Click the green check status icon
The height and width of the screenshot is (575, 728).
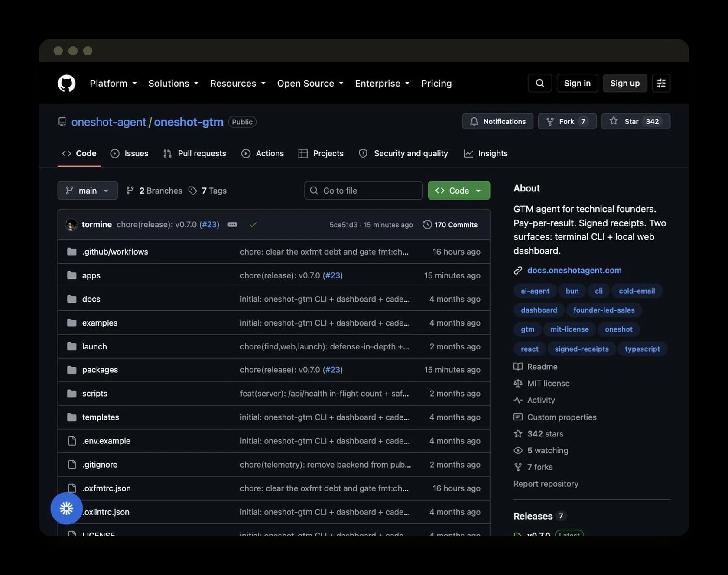click(x=253, y=225)
